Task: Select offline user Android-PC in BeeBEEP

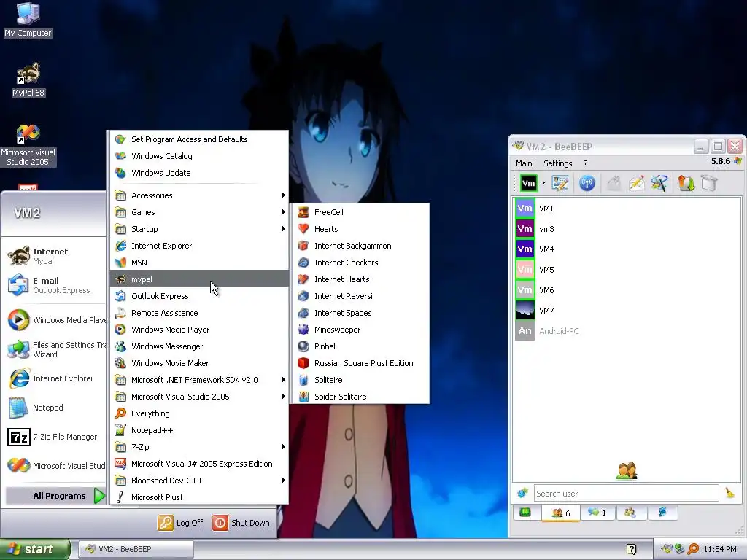Action: 627,331
